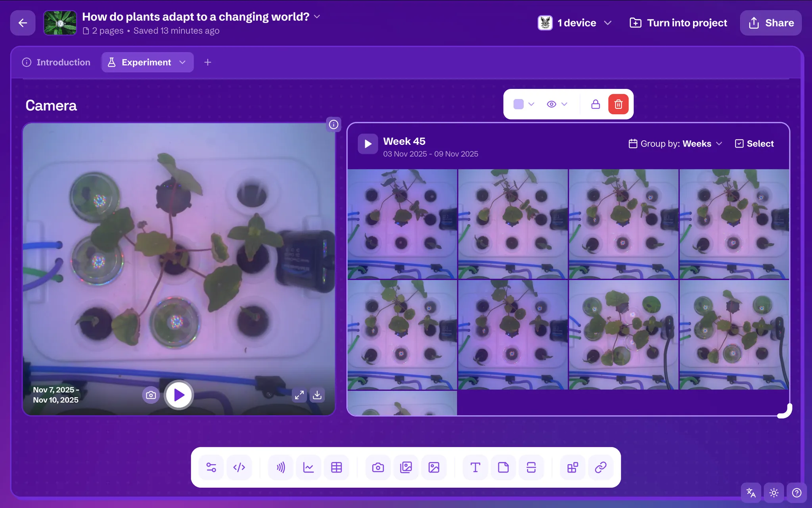Toggle Select mode in gallery

pos(754,144)
